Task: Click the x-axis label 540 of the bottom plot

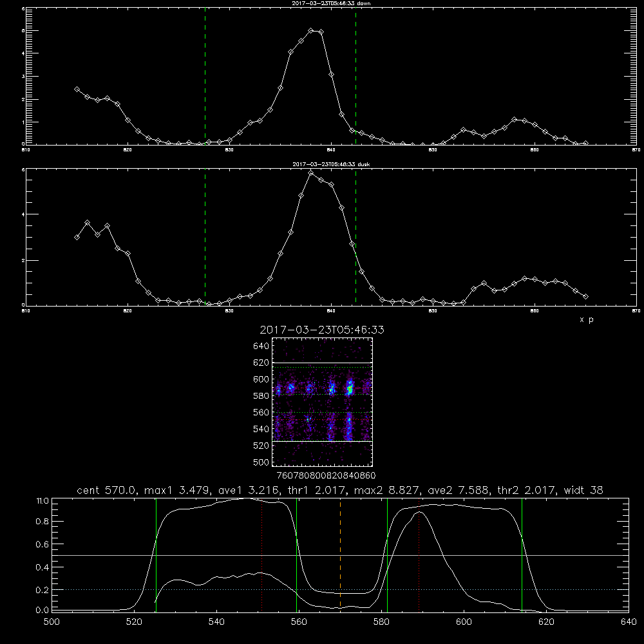Action: 216,622
